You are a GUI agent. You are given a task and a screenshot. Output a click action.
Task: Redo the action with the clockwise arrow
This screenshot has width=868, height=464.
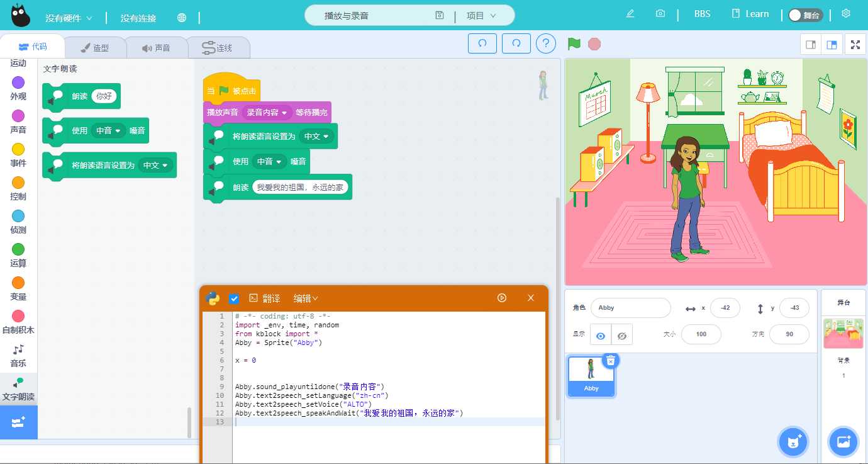tap(516, 43)
